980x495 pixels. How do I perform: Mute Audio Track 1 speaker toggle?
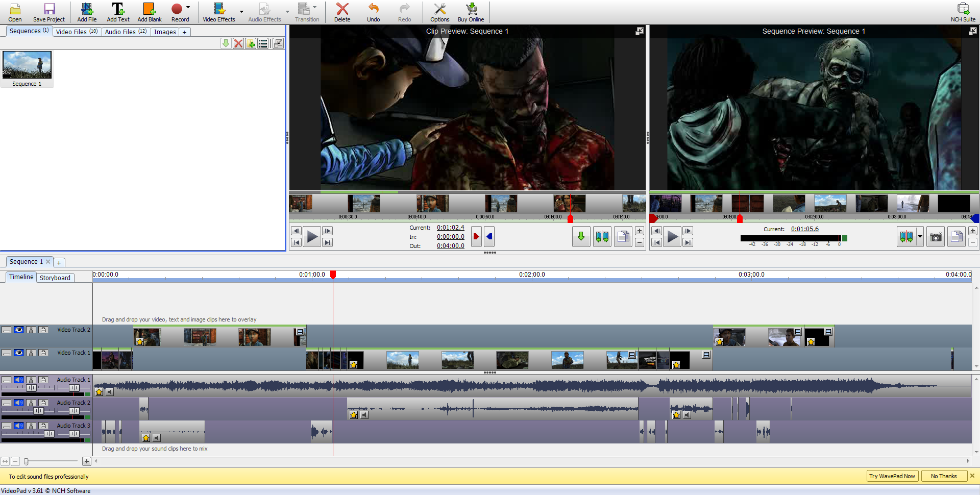19,380
